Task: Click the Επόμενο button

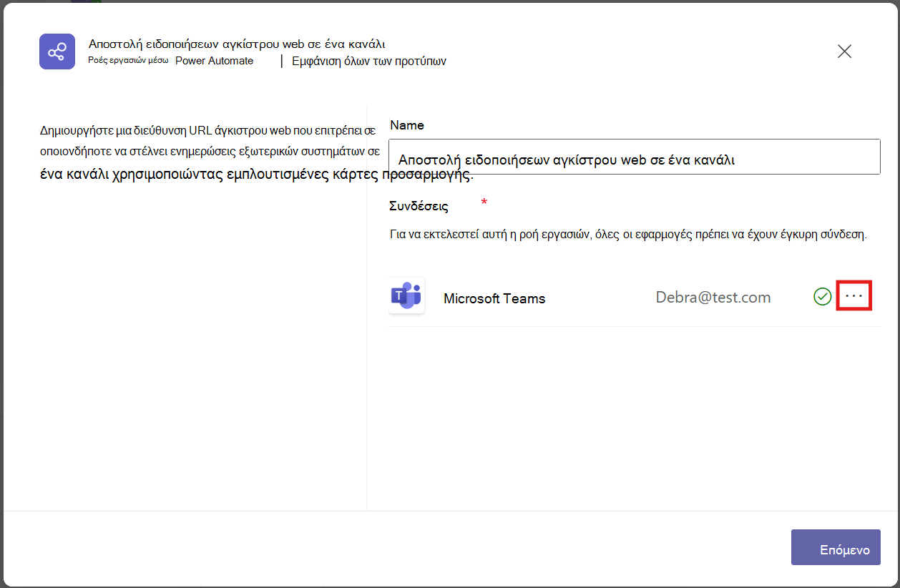Action: click(836, 547)
